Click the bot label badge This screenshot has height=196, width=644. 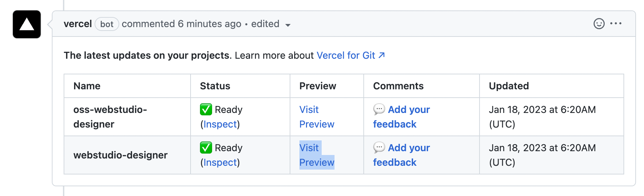tap(107, 24)
